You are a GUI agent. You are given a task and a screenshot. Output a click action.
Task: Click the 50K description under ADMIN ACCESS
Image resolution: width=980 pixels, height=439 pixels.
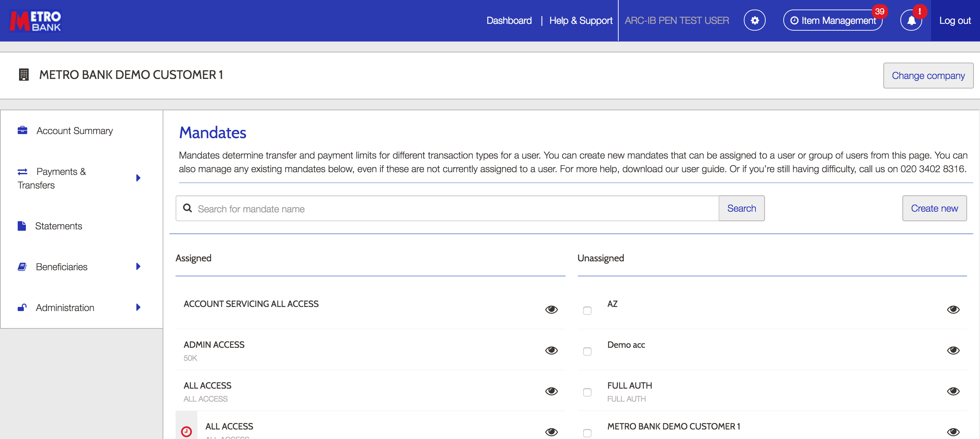(190, 358)
